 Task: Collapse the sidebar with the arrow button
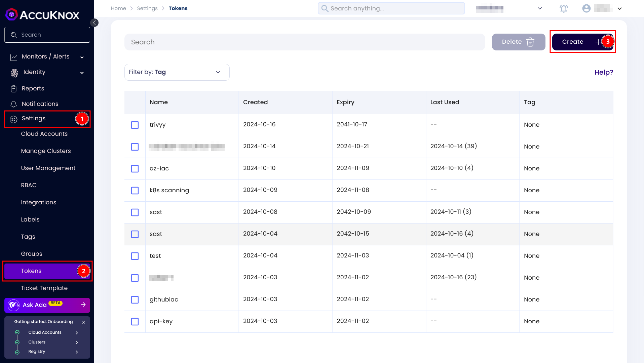[x=94, y=23]
